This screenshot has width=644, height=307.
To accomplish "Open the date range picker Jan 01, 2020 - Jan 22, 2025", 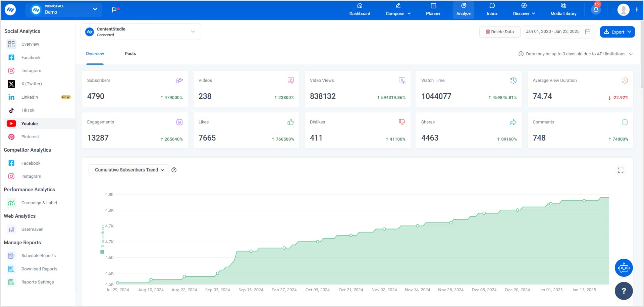I will (x=559, y=32).
